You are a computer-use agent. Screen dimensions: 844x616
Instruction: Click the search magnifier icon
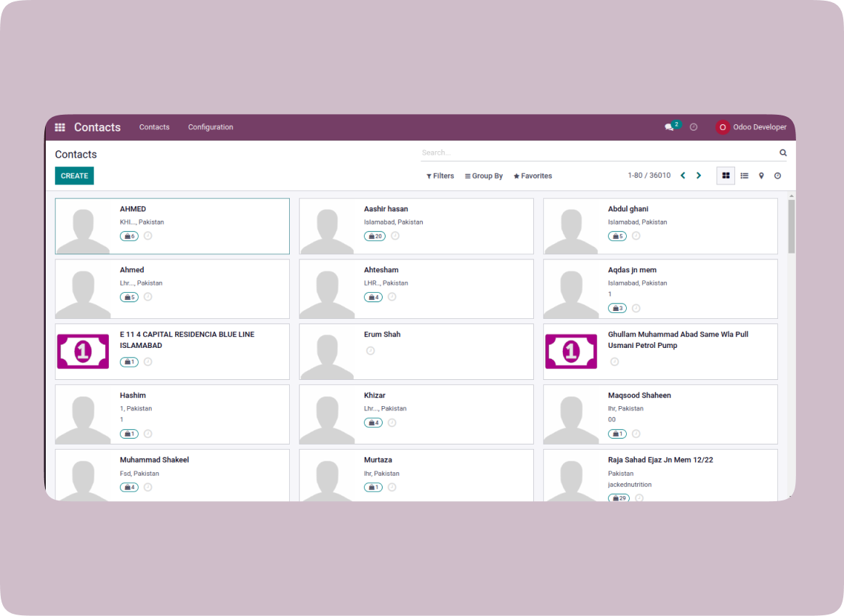pos(783,153)
